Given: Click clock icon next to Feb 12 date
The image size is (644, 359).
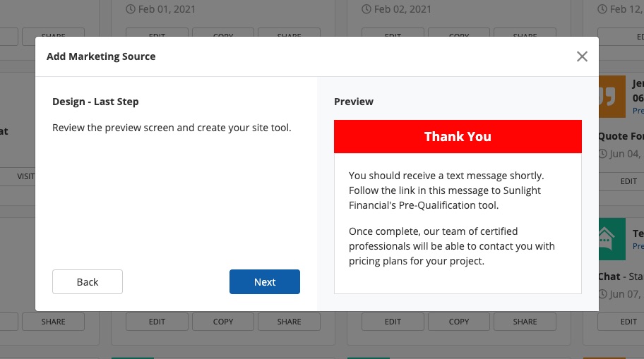Looking at the screenshot, I should coord(602,9).
